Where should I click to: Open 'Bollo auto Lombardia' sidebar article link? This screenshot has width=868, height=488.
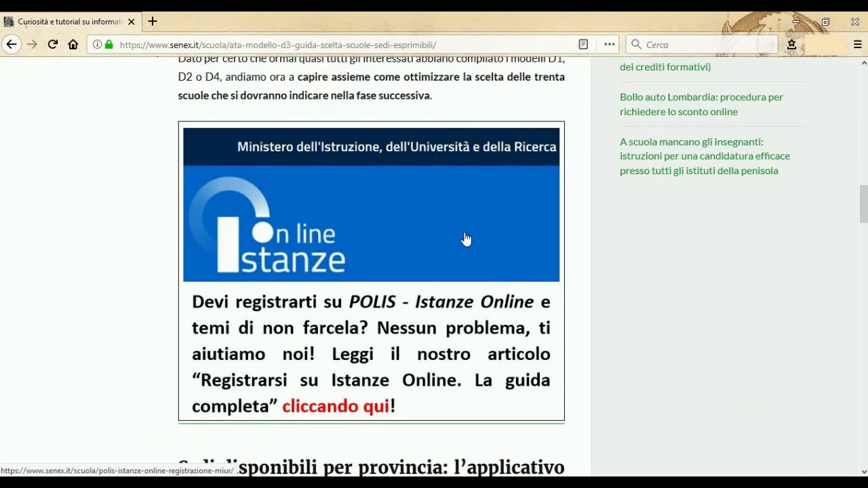[701, 104]
